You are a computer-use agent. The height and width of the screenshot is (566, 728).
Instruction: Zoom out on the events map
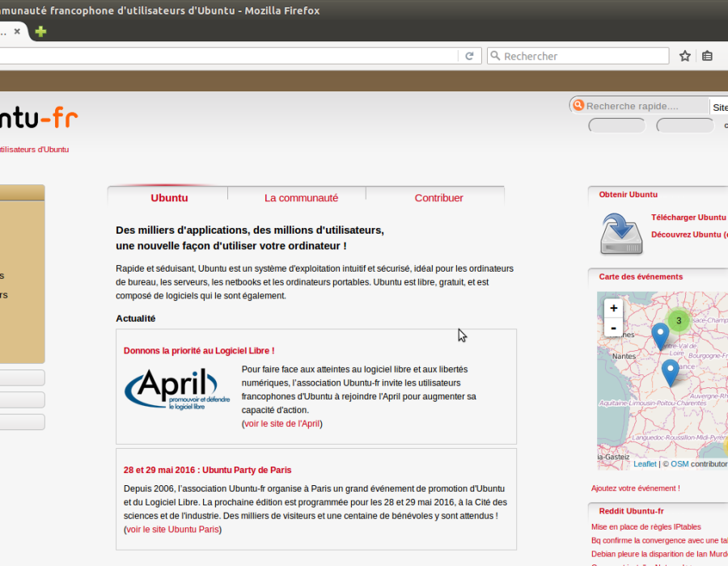613,327
